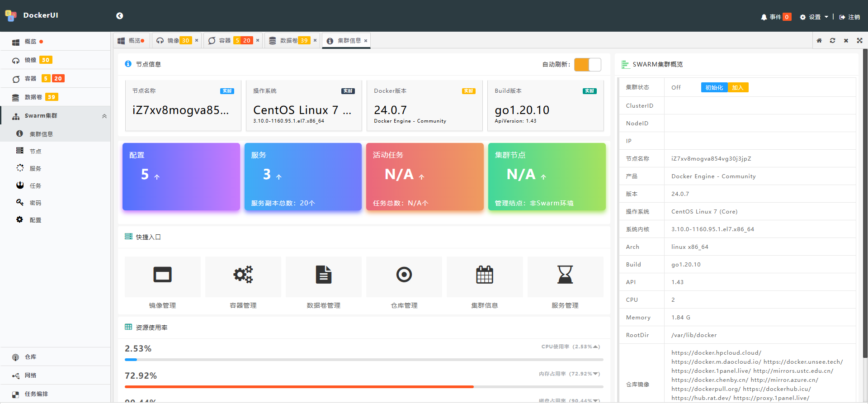Switch to the 数据卷 tab
Screen dimensions: 868x404
(x=288, y=41)
